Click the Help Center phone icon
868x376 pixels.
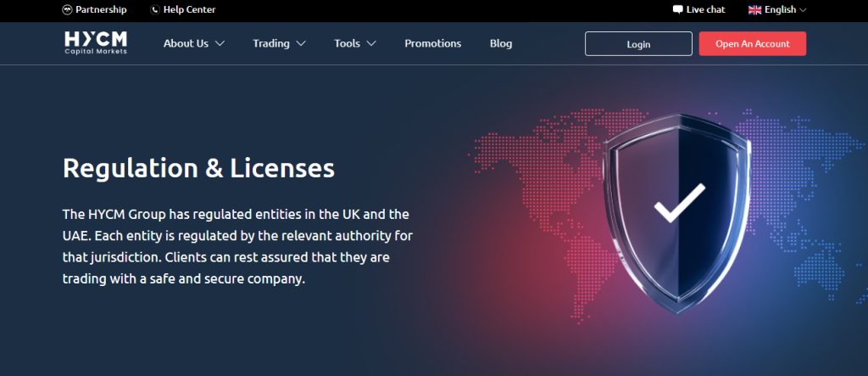point(154,10)
